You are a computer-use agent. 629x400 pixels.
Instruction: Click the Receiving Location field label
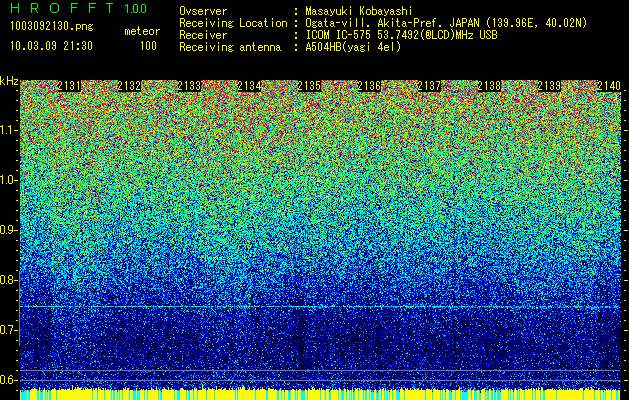coord(233,23)
